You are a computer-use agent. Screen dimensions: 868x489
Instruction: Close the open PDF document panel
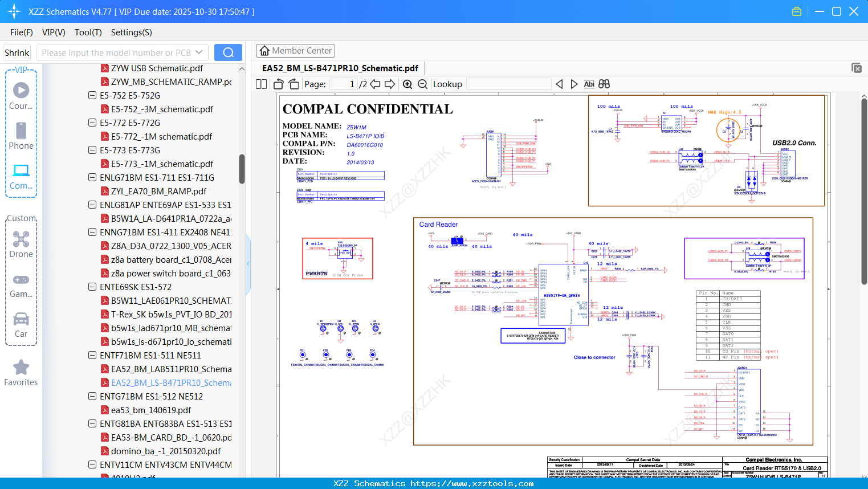857,68
